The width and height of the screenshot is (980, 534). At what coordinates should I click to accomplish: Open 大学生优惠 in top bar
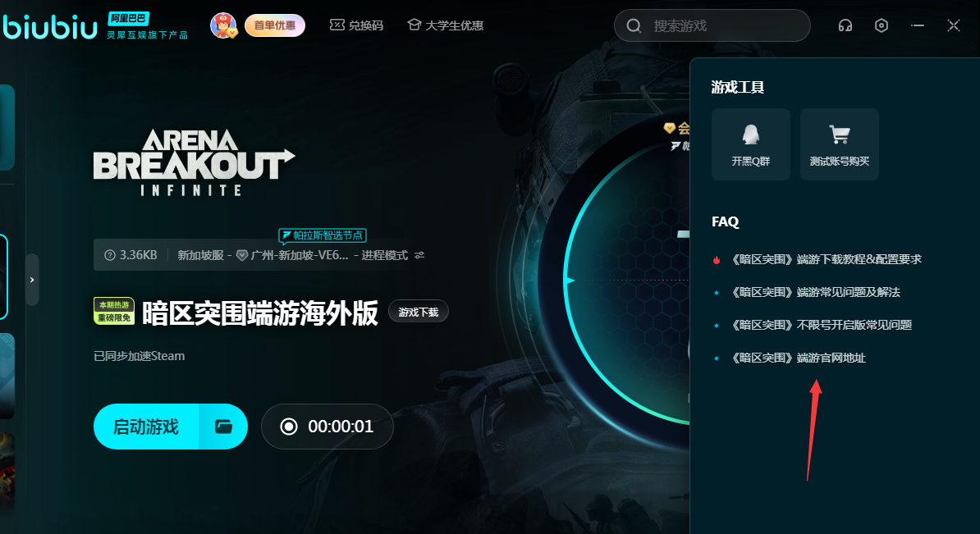tap(446, 25)
